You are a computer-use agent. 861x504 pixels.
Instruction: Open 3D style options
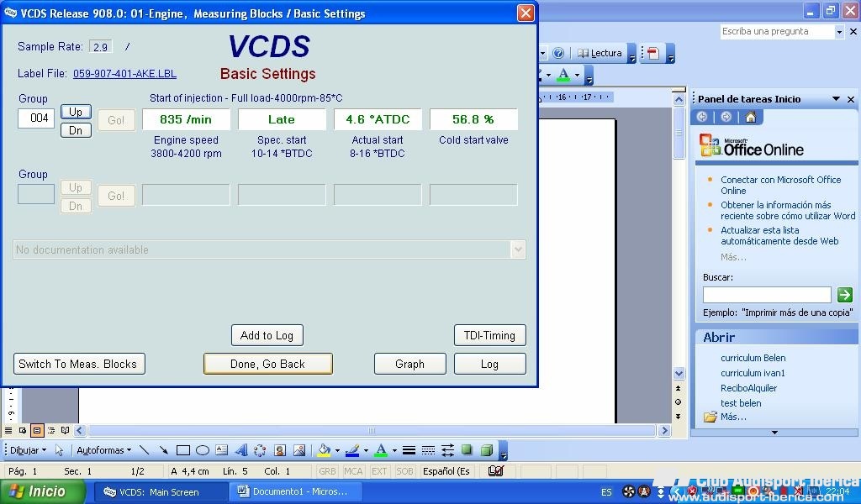[x=487, y=450]
